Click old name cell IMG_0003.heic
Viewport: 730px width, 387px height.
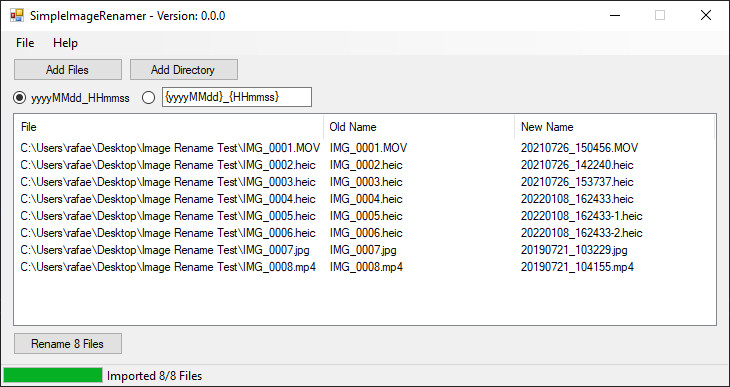pyautogui.click(x=366, y=182)
